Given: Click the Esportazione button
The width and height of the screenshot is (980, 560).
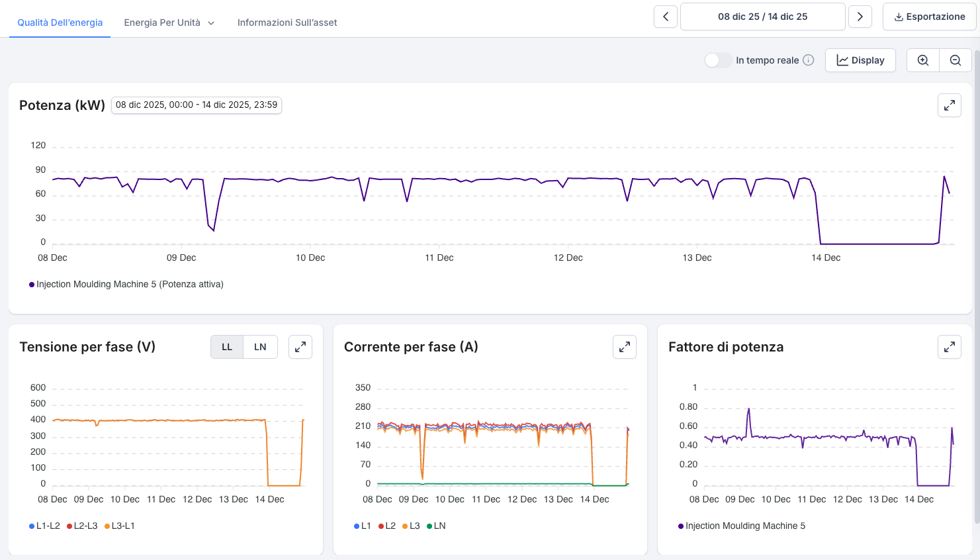Looking at the screenshot, I should [929, 17].
